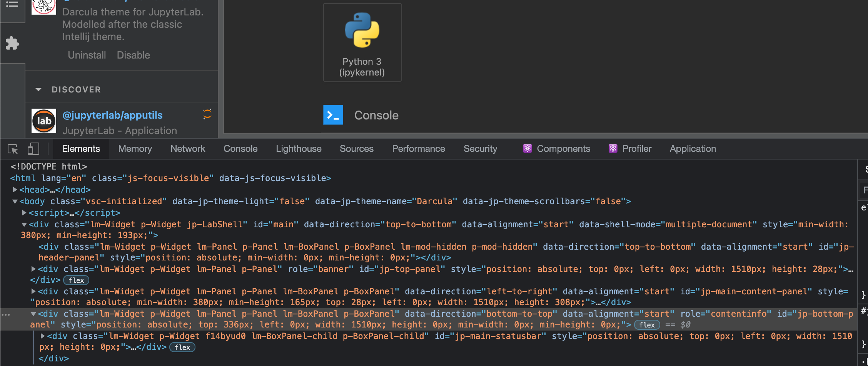This screenshot has height=366, width=868.
Task: Select the closing </div> line at the bottom
Action: tap(53, 358)
